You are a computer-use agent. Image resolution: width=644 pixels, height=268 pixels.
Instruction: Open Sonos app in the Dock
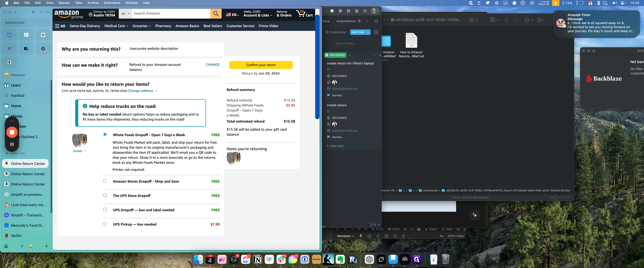pos(316,259)
